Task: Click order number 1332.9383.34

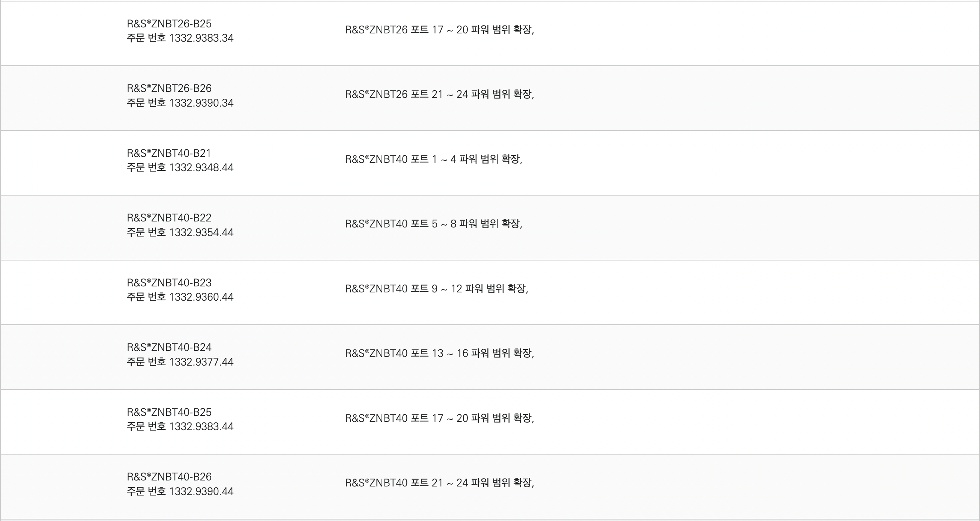Action: tap(180, 38)
